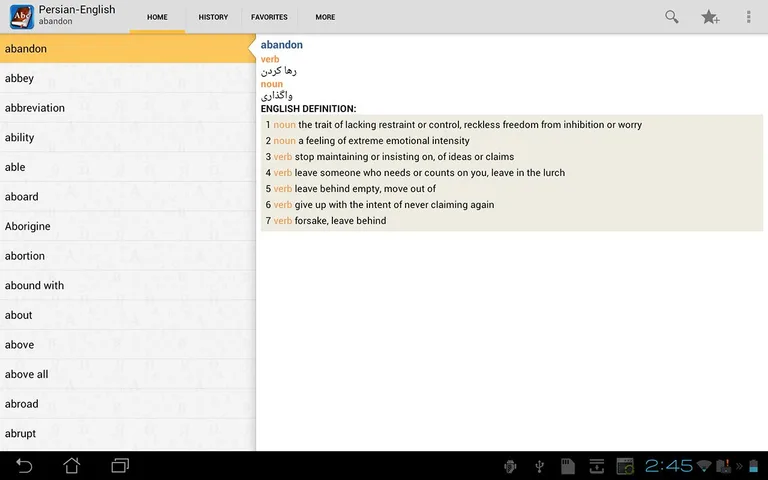Select the word 'abbreviation' in list
768x480 pixels.
pos(128,108)
